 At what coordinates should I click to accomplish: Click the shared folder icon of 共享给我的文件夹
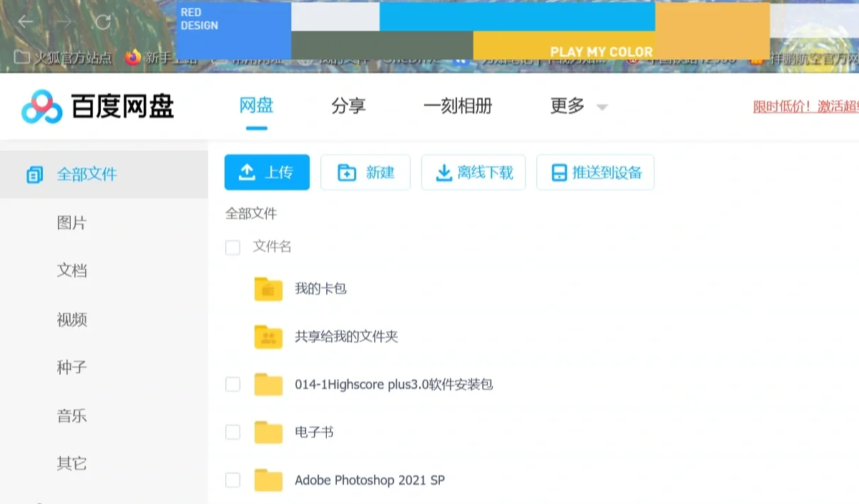(x=267, y=336)
